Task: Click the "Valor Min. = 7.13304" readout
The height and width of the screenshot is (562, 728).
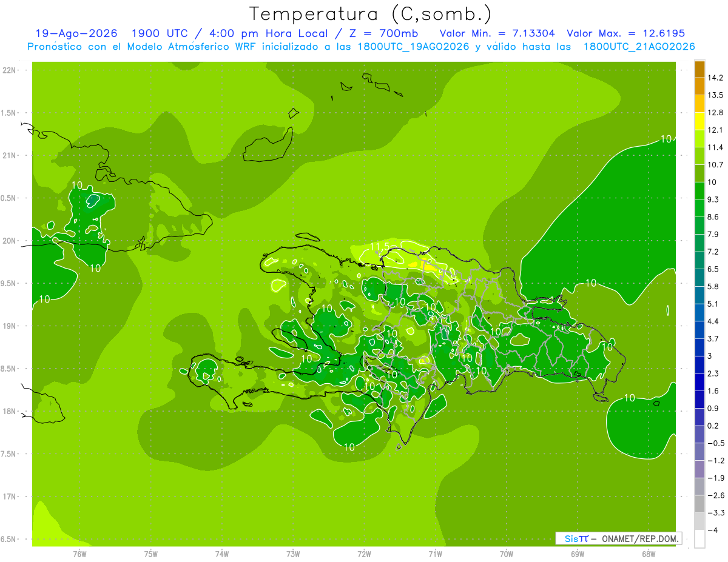Action: click(x=497, y=33)
